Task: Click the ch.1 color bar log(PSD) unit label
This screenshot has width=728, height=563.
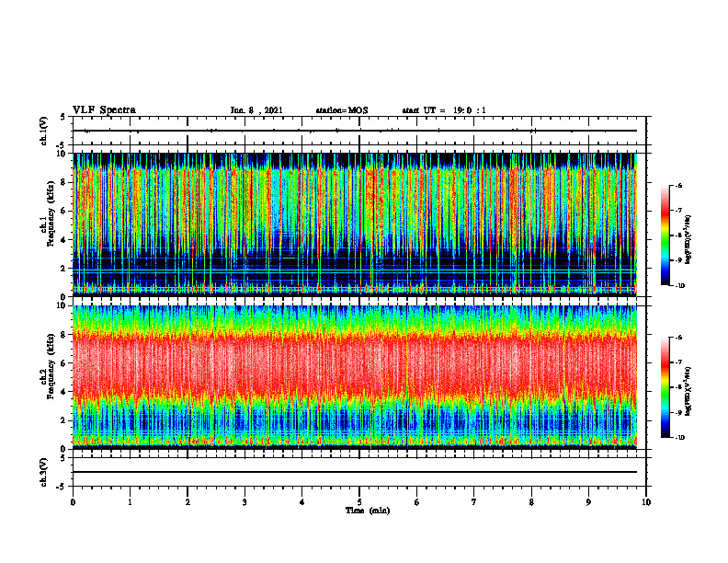Action: 688,239
